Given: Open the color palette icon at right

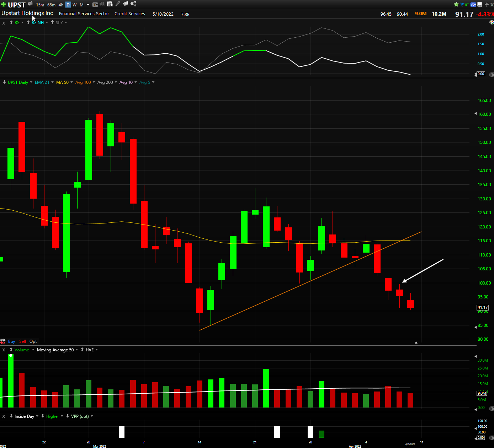Looking at the screenshot, I should 492,22.
